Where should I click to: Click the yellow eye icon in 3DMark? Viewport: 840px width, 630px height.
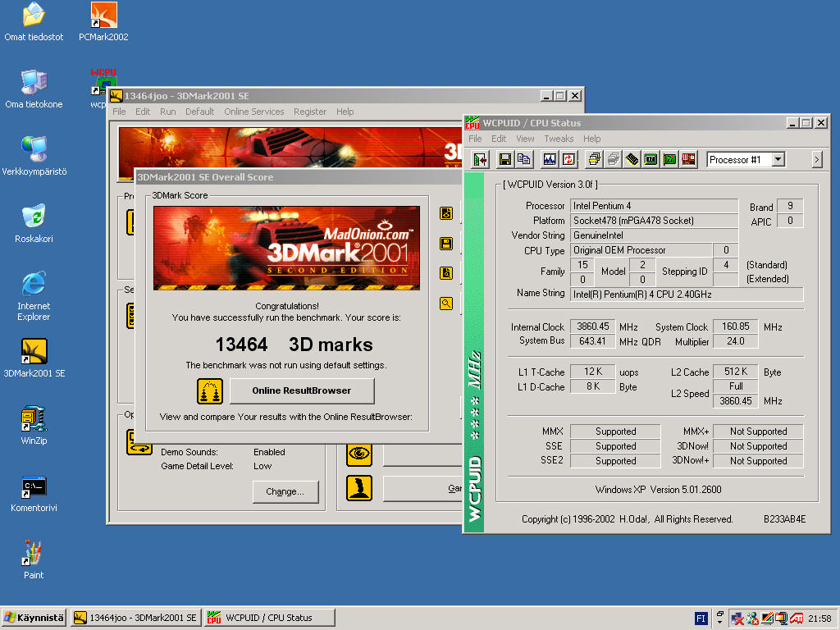click(359, 453)
